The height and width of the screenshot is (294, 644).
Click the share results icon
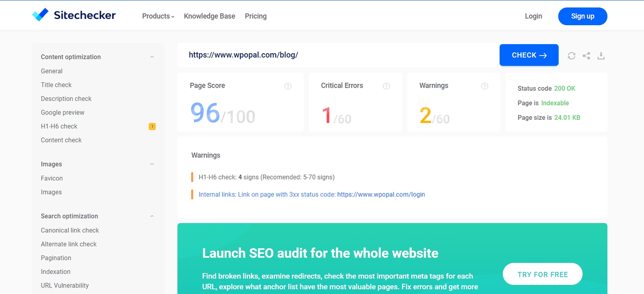pyautogui.click(x=587, y=55)
